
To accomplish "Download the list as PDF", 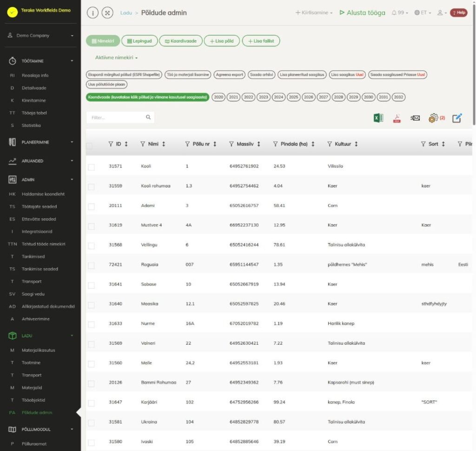I will (397, 118).
